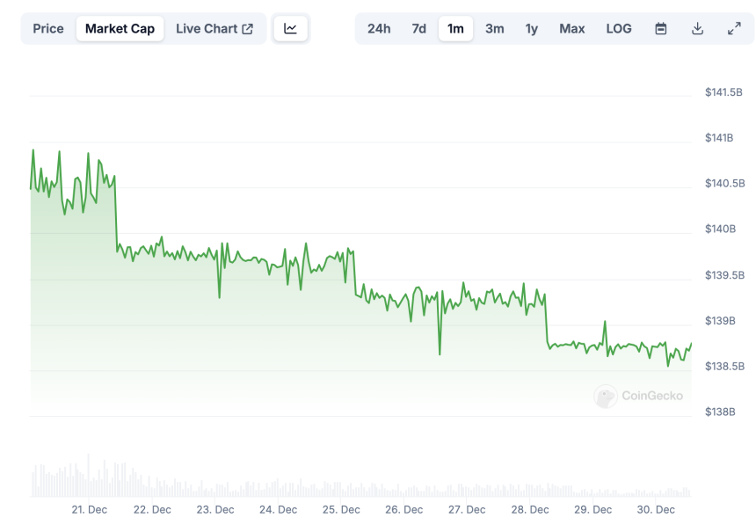Expand chart to fullscreen
This screenshot has height=532, width=756.
[734, 29]
